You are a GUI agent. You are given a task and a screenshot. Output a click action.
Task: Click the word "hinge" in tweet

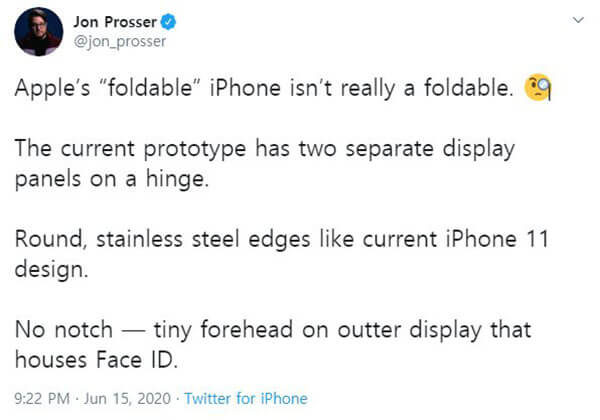coord(177,179)
